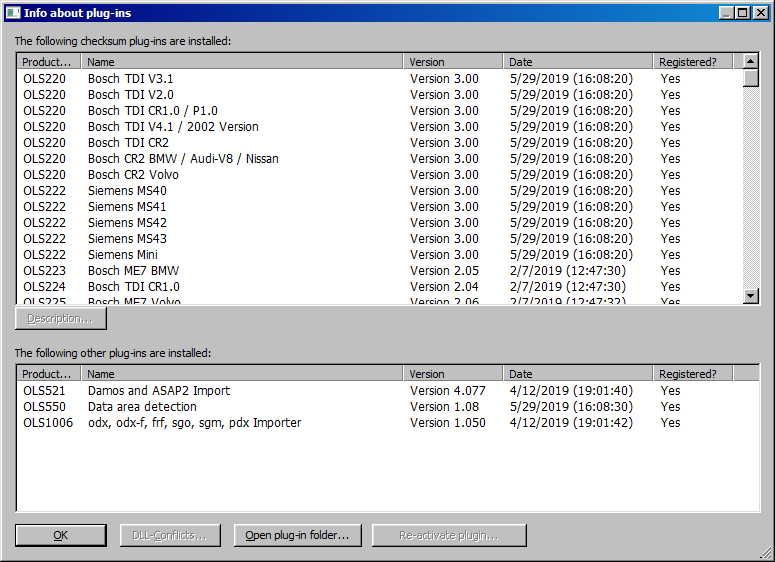Click other plug-ins Registered? column header
The image size is (775, 562).
tap(693, 374)
